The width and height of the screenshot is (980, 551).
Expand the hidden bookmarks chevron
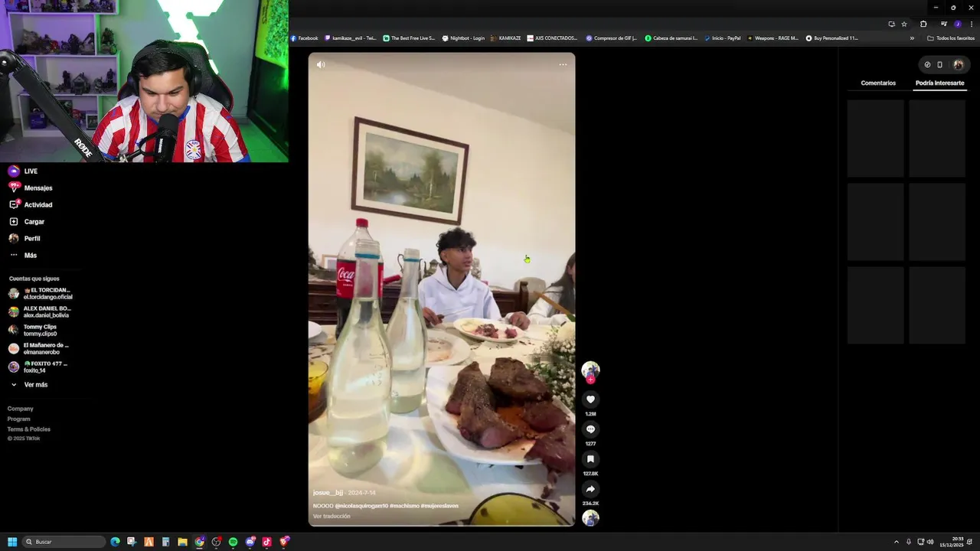point(912,38)
